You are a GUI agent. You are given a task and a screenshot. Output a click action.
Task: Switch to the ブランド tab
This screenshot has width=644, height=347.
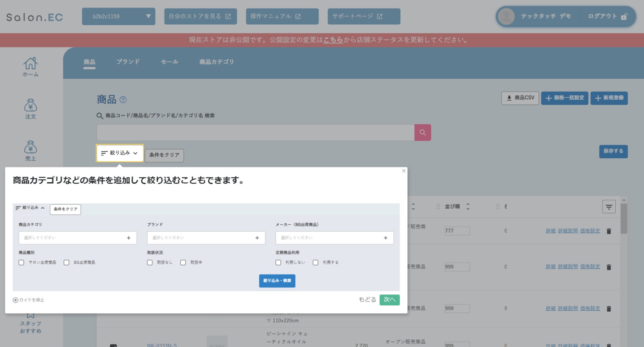[x=128, y=62]
